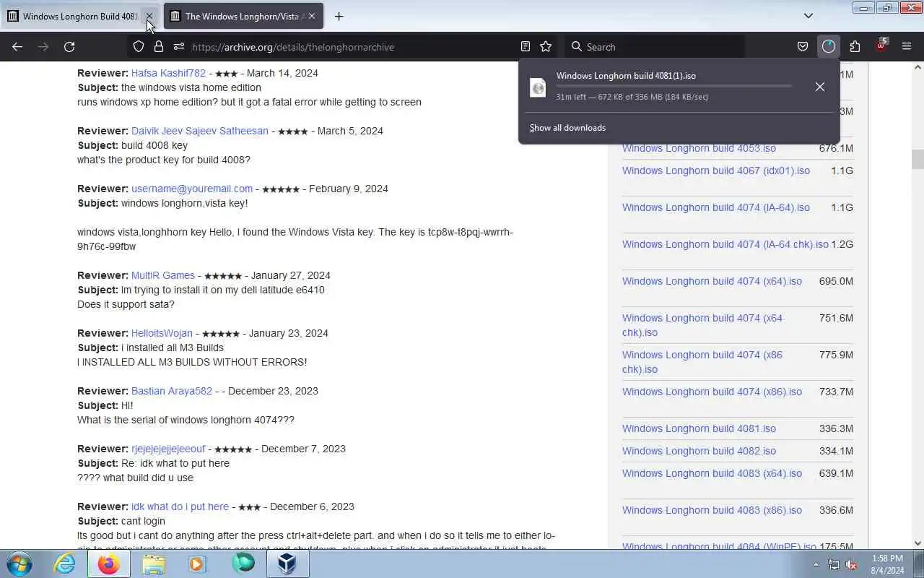Click Show all downloads
Viewport: 924px width, 578px height.
[x=567, y=128]
